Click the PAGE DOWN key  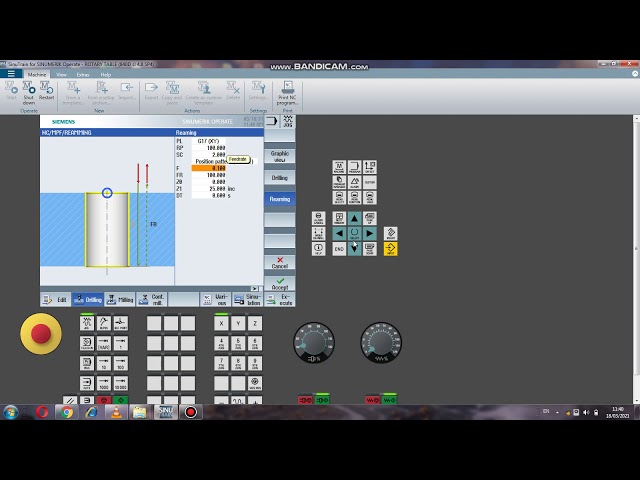(x=370, y=249)
